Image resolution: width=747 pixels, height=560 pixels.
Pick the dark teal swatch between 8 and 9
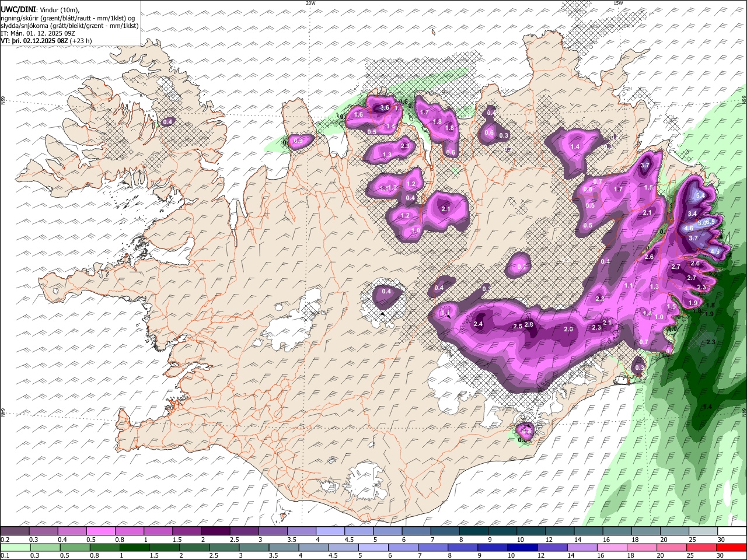473,531
